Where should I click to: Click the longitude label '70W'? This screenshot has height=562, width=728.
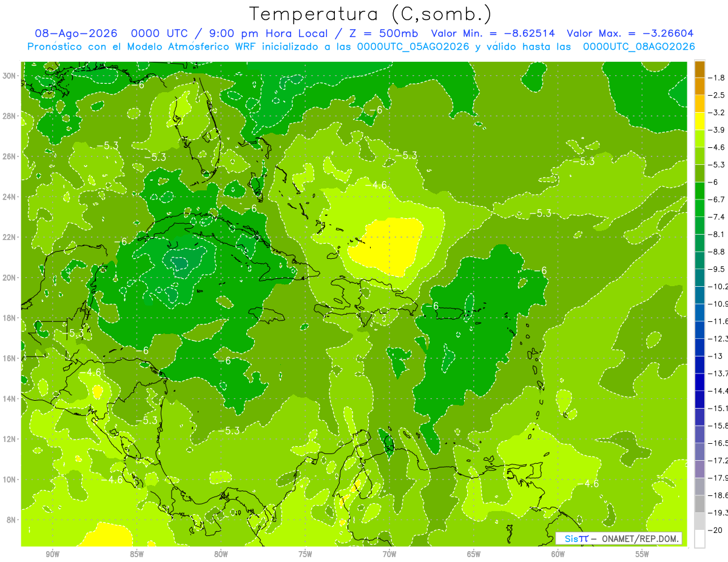pyautogui.click(x=389, y=554)
